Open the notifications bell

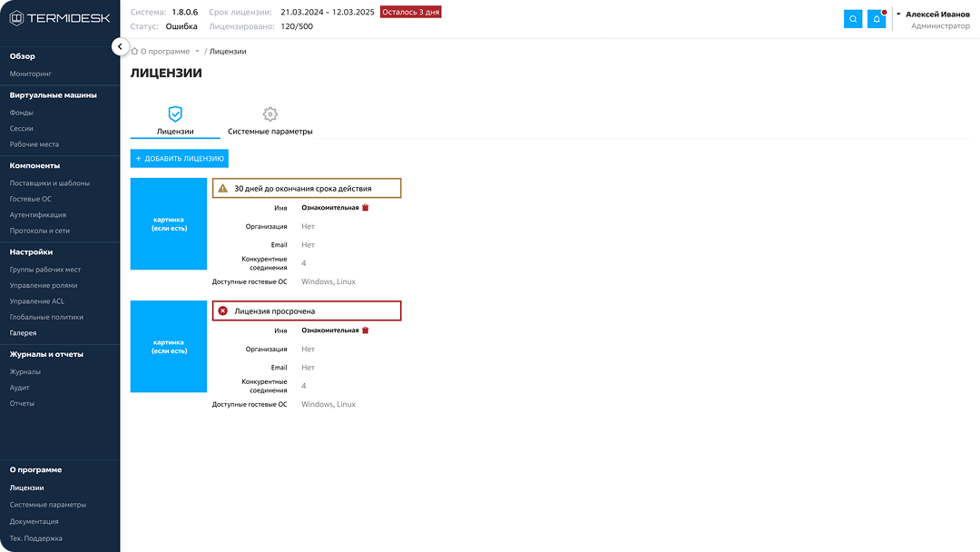pos(877,19)
